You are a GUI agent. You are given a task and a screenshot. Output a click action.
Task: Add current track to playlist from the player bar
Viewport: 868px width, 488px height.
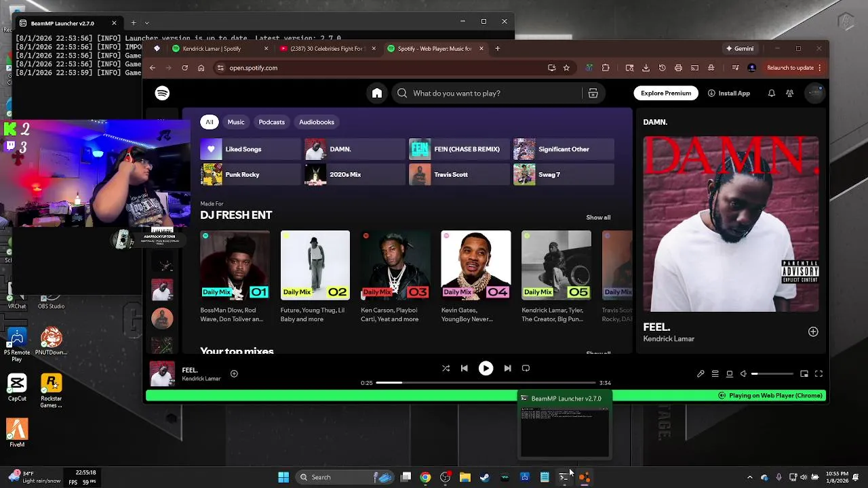(x=234, y=373)
